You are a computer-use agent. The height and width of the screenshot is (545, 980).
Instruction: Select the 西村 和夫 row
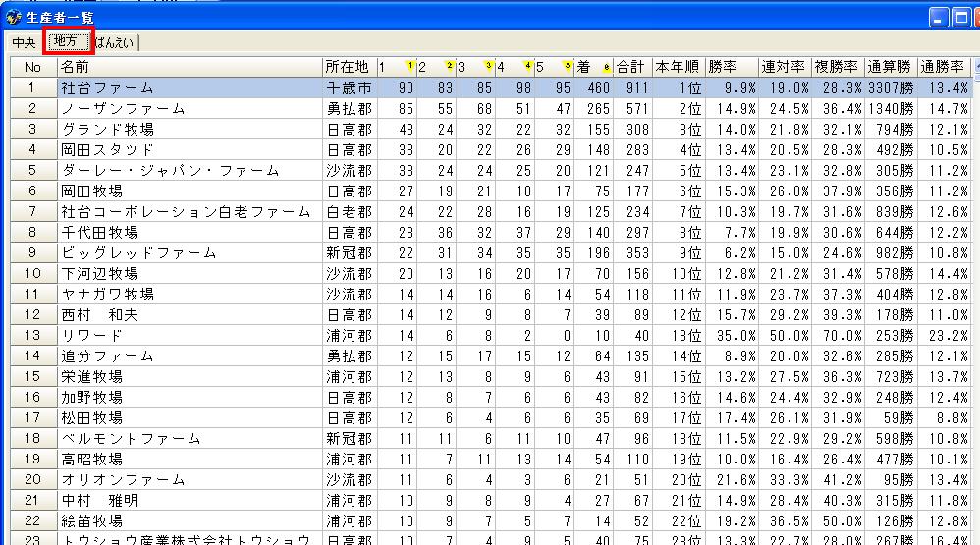(x=491, y=315)
